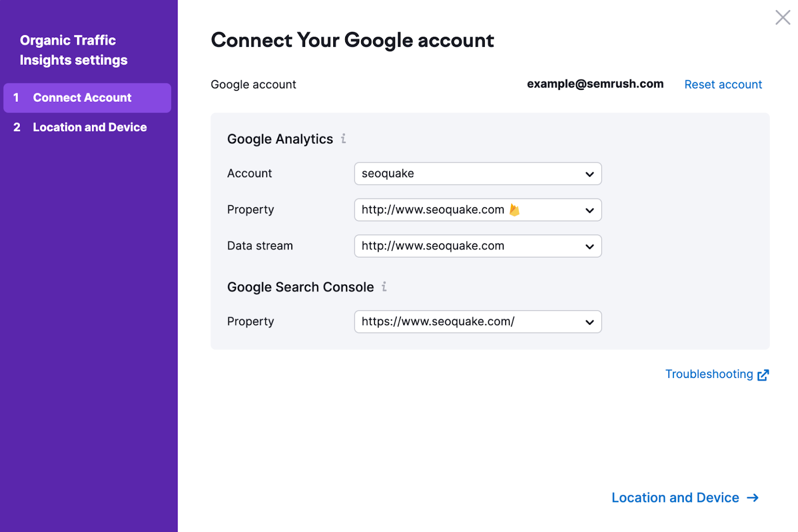
Task: Click the Reset account link
Action: [x=723, y=84]
